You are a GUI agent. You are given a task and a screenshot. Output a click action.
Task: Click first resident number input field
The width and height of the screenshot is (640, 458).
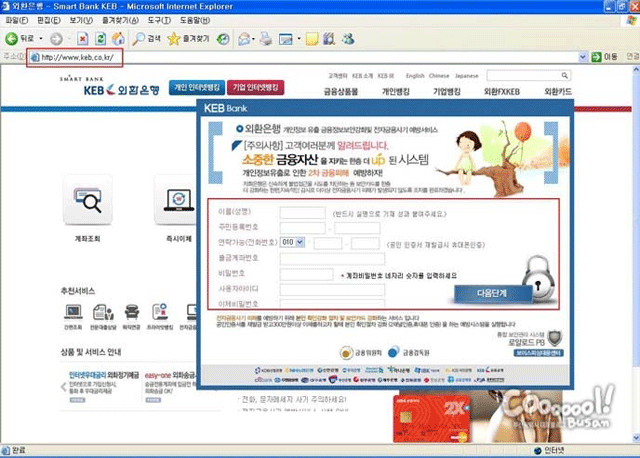point(302,227)
